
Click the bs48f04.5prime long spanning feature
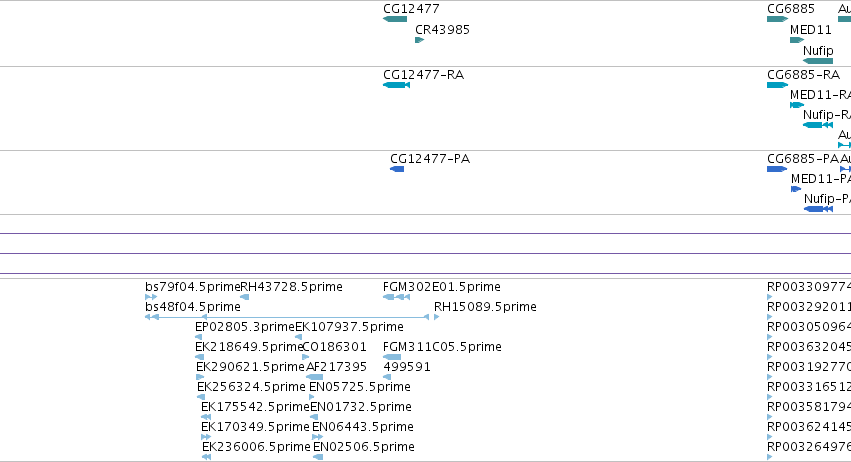(292, 317)
